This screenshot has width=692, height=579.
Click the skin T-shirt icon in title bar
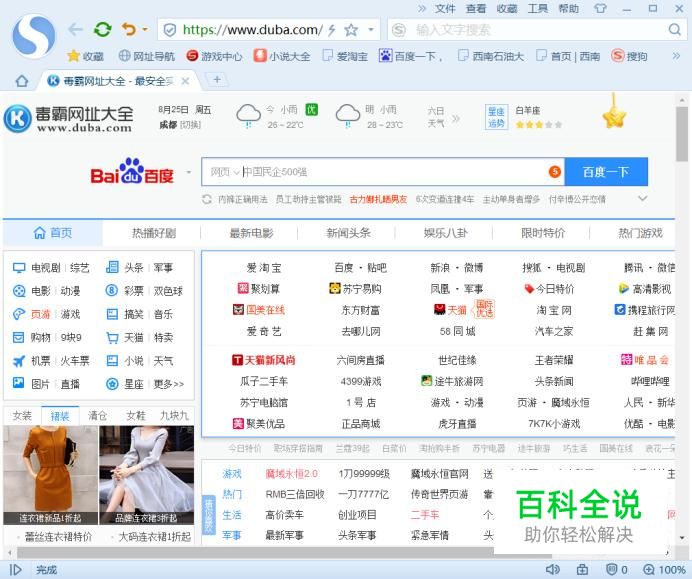(x=600, y=8)
